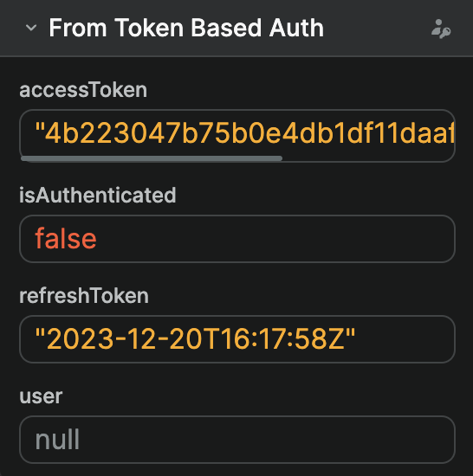Select the accessToken label
This screenshot has width=473, height=476.
pos(83,90)
